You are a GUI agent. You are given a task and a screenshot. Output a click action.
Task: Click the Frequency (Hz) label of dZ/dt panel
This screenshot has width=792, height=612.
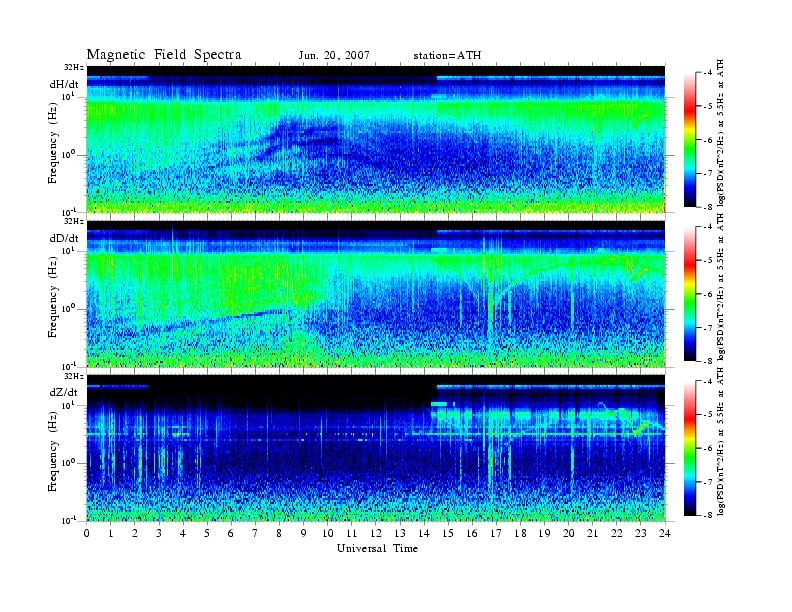coord(53,451)
